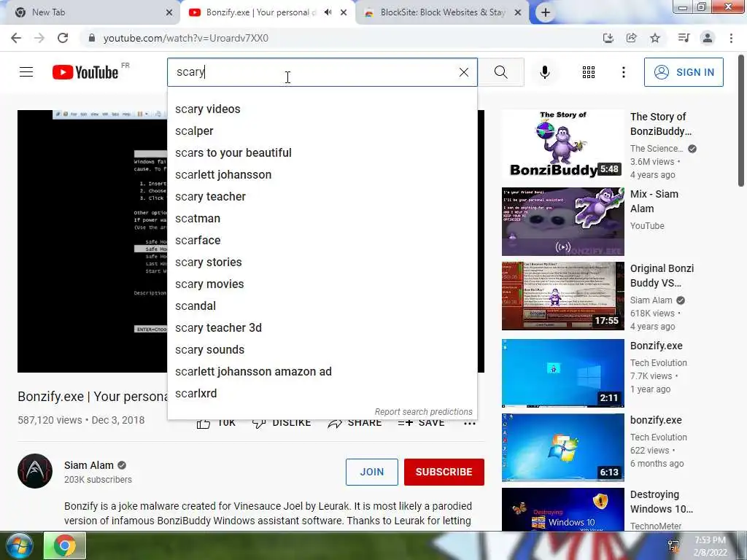Click the share page icon in address bar
The width and height of the screenshot is (747, 560).
tap(632, 38)
